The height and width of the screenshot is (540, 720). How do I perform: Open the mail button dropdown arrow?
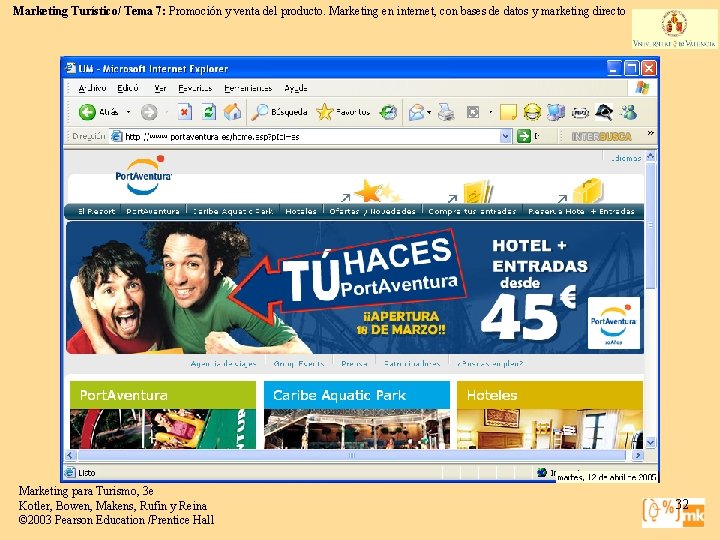coord(429,112)
